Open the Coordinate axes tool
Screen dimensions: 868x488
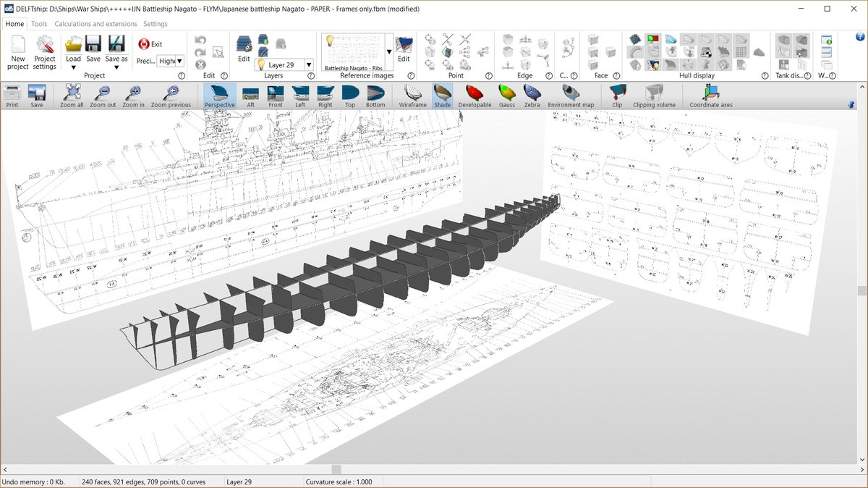(x=710, y=96)
